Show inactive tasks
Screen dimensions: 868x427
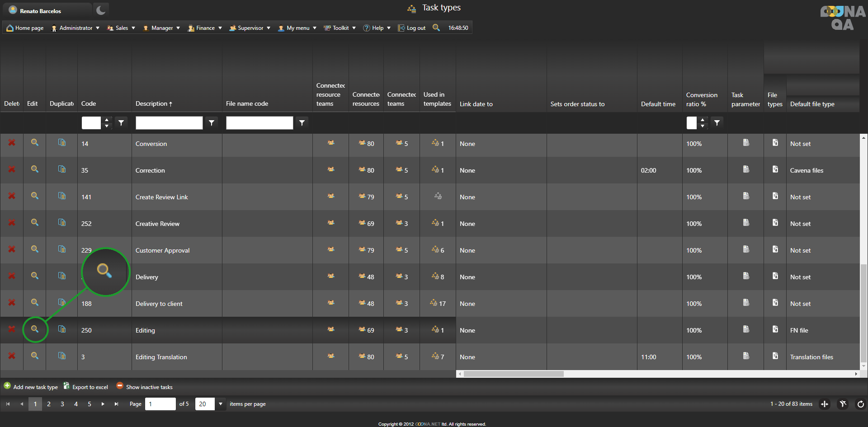pos(145,387)
